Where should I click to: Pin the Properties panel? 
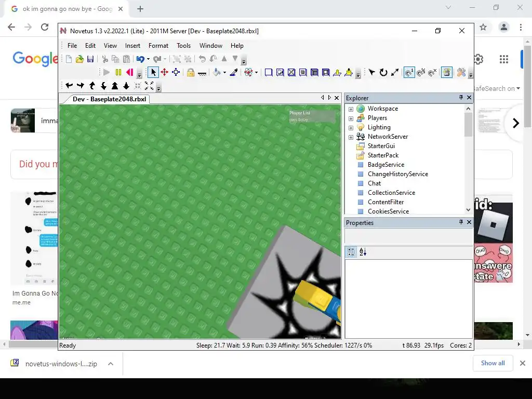(x=461, y=222)
